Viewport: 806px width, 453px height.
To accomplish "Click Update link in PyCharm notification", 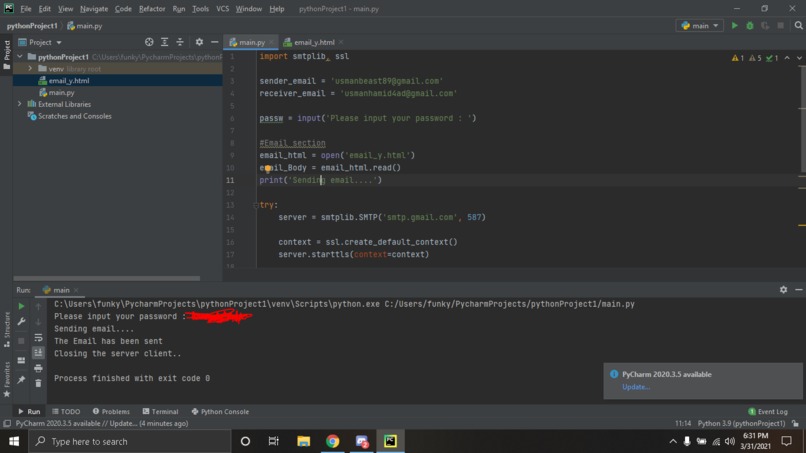I will [x=636, y=387].
